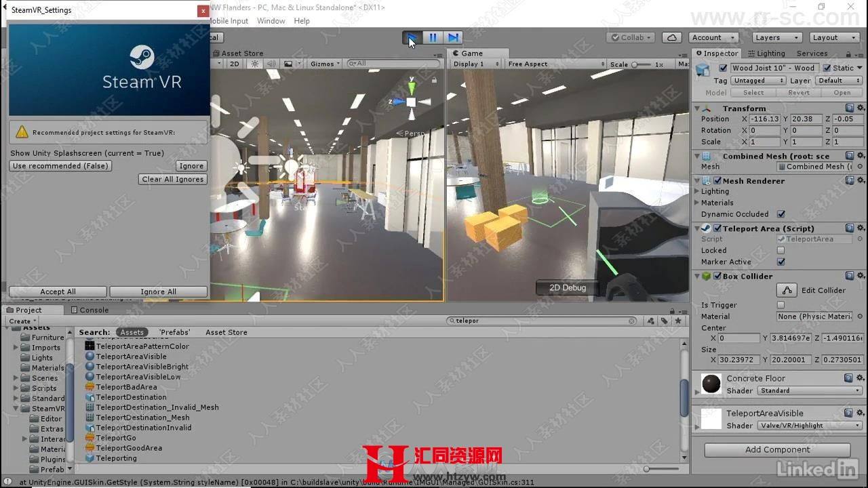Open Combined Mesh filter gear menu
The width and height of the screenshot is (868, 488).
[861, 156]
